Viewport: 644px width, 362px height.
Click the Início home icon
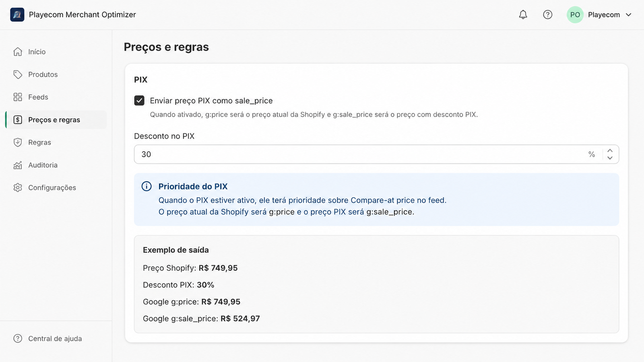pyautogui.click(x=18, y=51)
